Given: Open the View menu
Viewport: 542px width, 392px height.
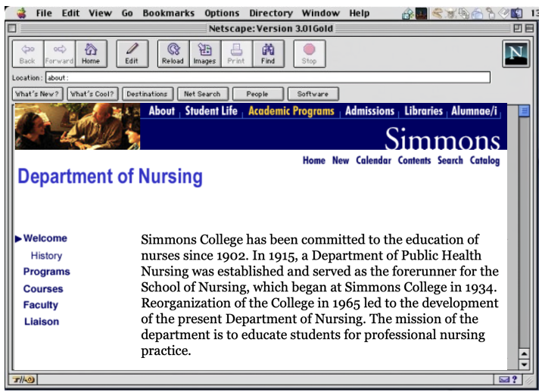Looking at the screenshot, I should click(x=100, y=13).
